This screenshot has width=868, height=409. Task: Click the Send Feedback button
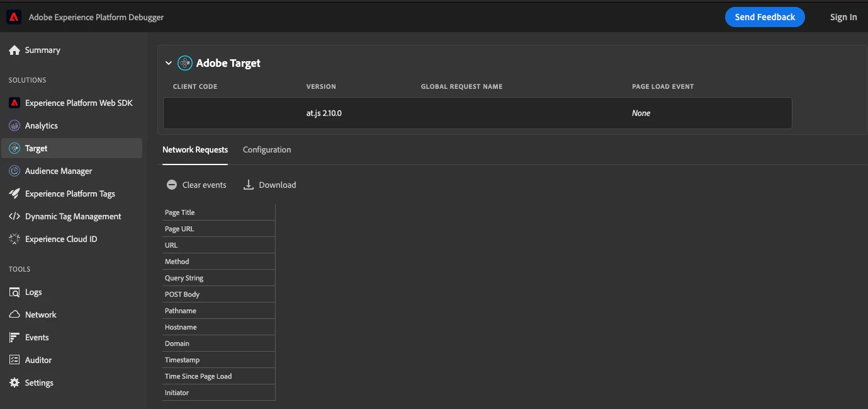[765, 17]
